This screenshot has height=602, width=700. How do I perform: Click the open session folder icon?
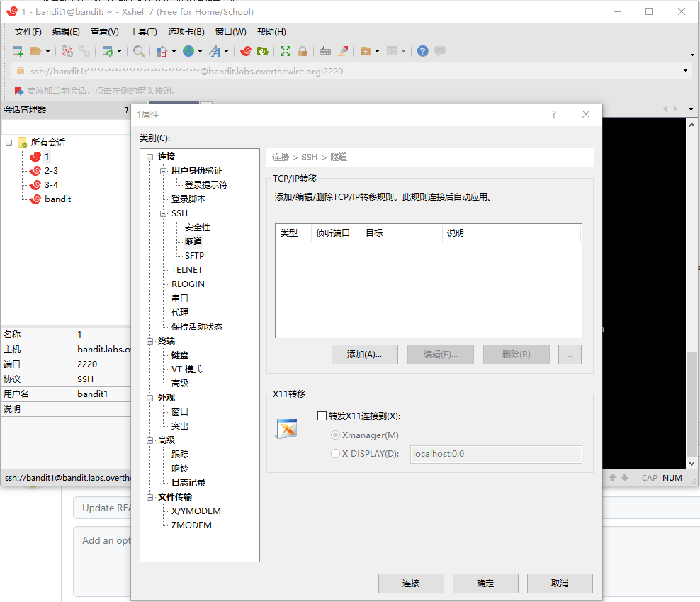pyautogui.click(x=35, y=51)
